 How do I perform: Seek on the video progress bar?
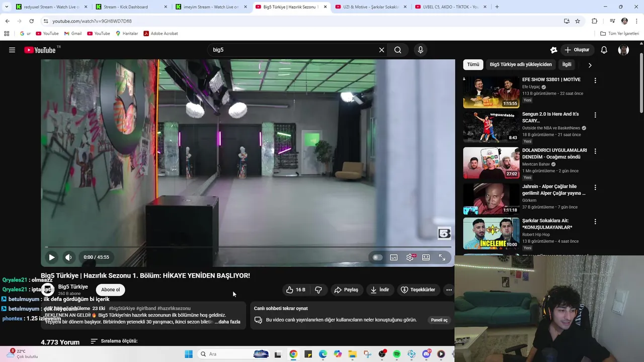point(248,247)
